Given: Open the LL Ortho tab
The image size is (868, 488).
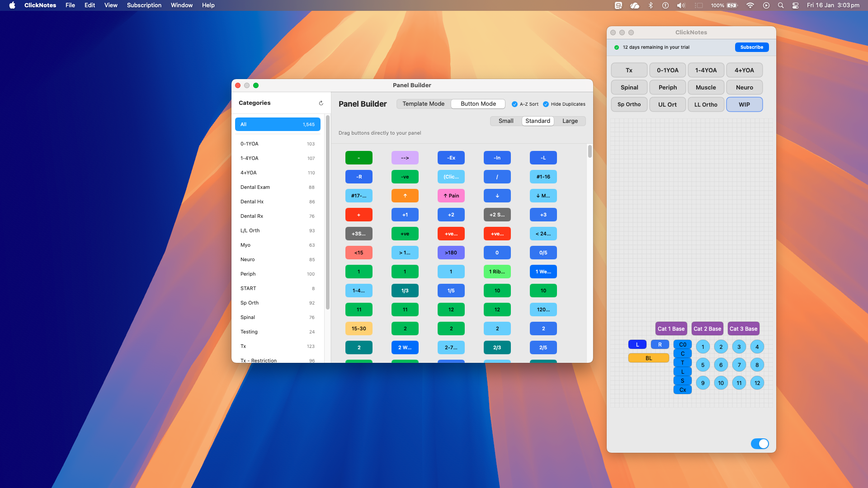Looking at the screenshot, I should (706, 104).
